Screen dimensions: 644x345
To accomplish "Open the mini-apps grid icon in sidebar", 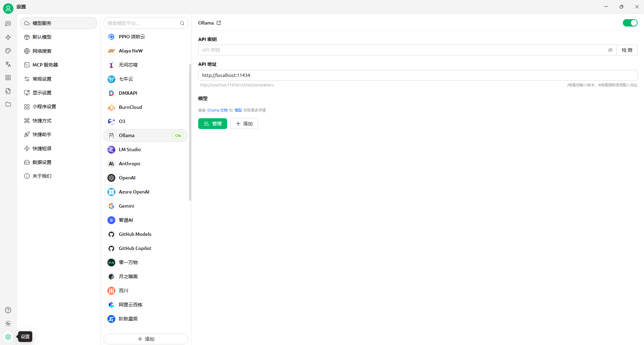I will point(8,78).
